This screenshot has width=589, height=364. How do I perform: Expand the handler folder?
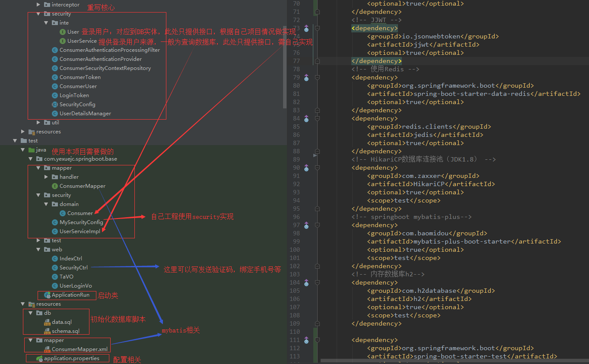pyautogui.click(x=46, y=177)
